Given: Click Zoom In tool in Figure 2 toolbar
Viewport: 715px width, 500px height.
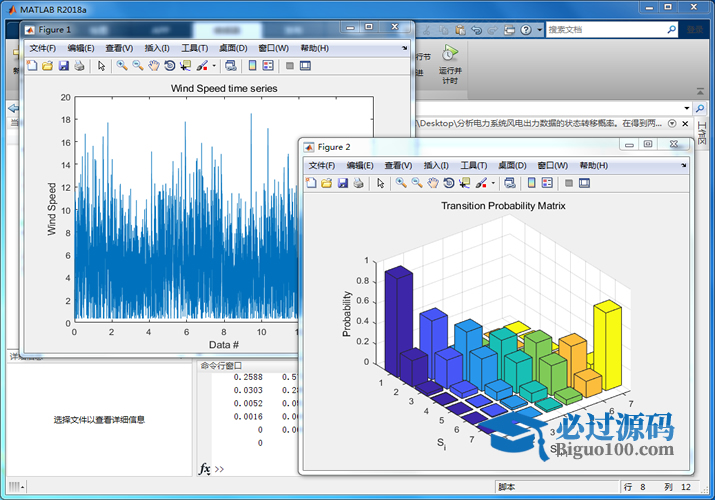Looking at the screenshot, I should coord(400,183).
